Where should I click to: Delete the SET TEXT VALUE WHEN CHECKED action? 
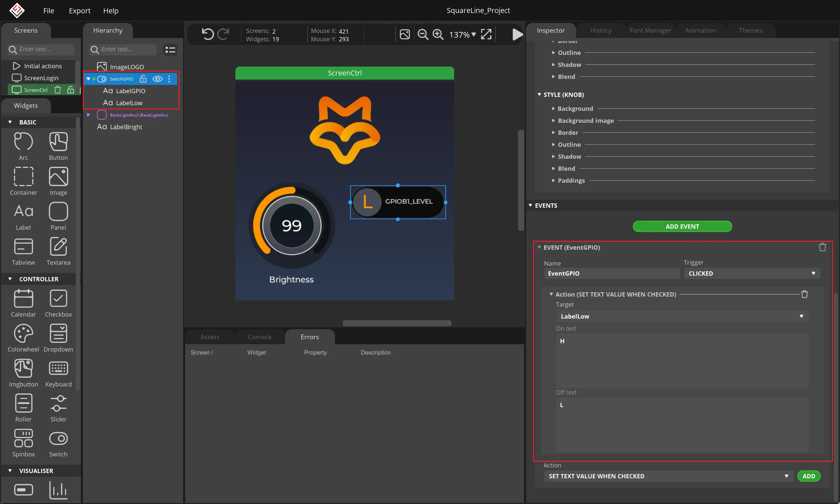click(x=805, y=294)
